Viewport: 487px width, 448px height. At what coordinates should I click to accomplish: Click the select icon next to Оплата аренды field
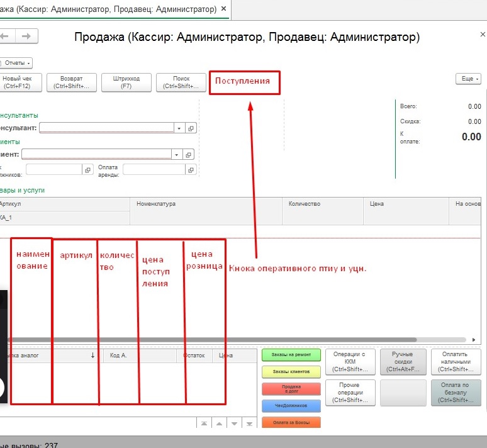[x=191, y=169]
